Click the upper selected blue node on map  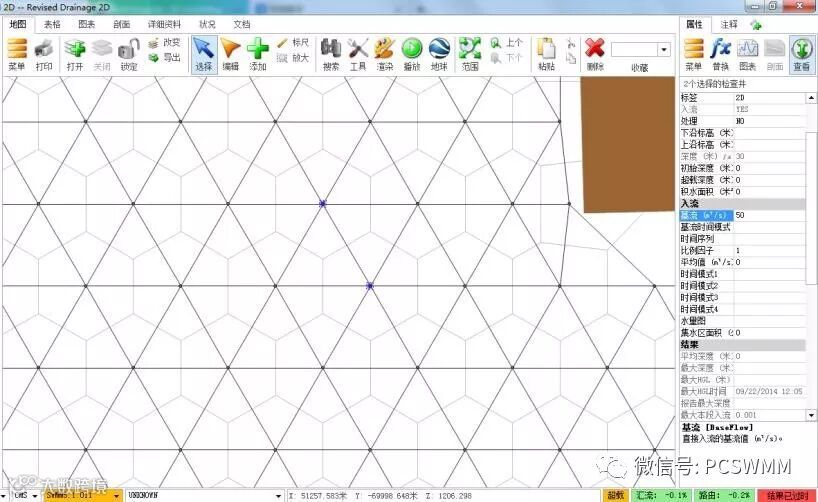click(x=322, y=204)
